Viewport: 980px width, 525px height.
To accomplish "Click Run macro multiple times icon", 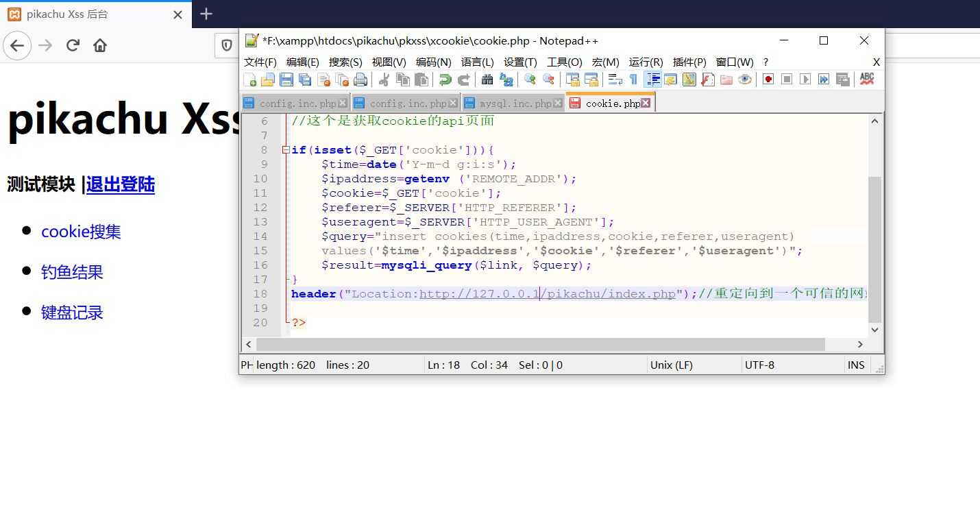I will (x=824, y=80).
